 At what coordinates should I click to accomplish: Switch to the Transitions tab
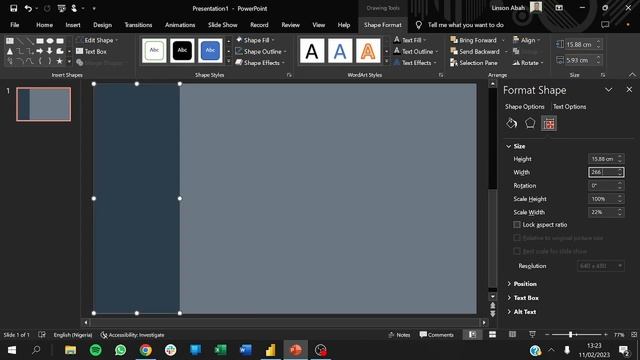coord(138,25)
